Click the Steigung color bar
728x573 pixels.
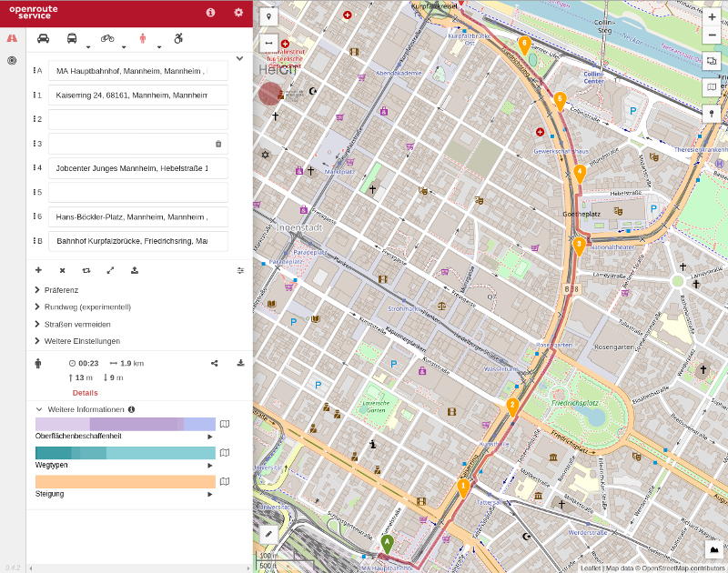click(x=126, y=482)
